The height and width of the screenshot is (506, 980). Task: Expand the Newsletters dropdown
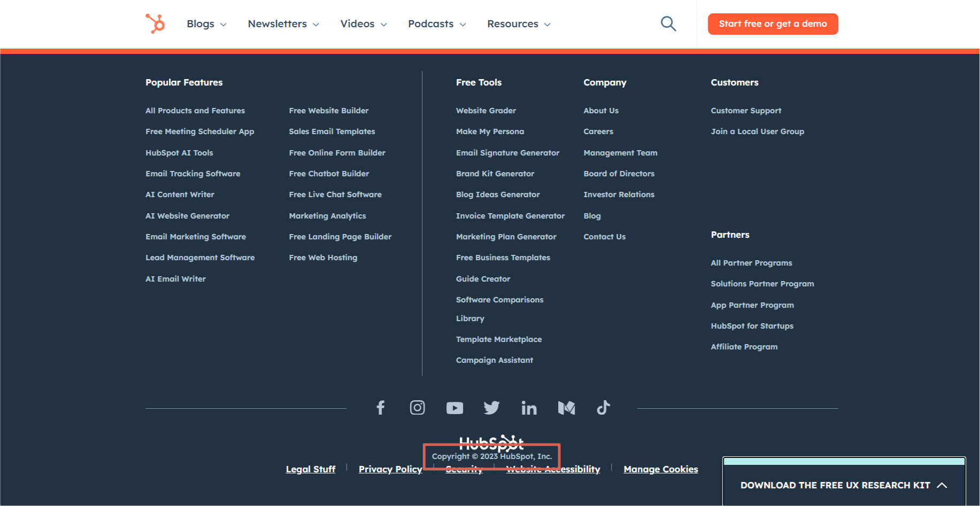283,24
